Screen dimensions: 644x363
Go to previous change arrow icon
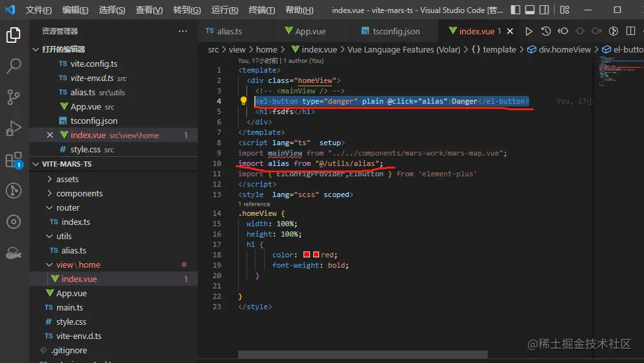point(563,31)
